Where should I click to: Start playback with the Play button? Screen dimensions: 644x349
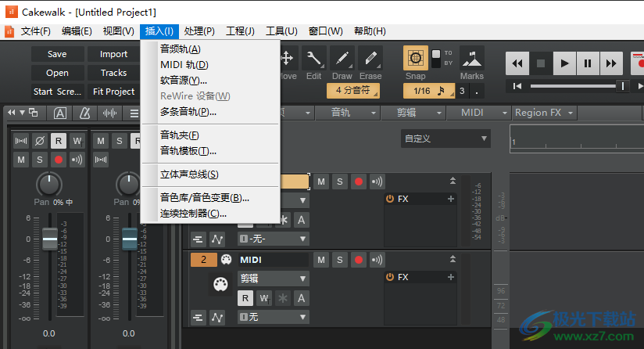coord(564,63)
